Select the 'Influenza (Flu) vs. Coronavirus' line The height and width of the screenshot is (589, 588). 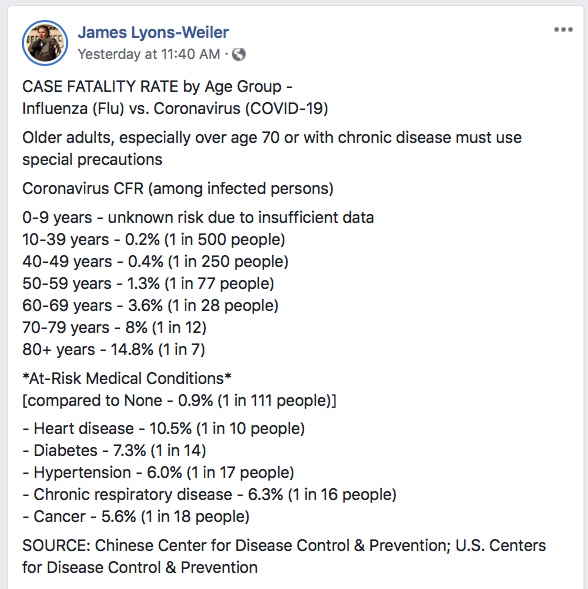[x=175, y=109]
